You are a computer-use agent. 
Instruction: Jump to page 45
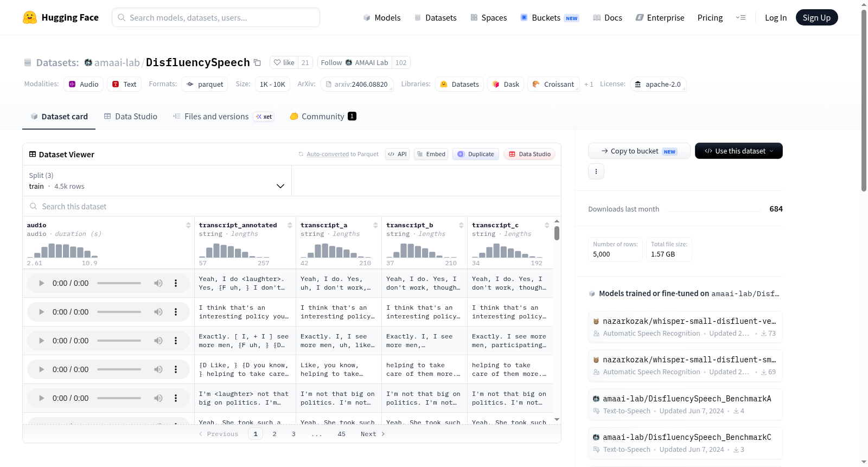coord(341,434)
